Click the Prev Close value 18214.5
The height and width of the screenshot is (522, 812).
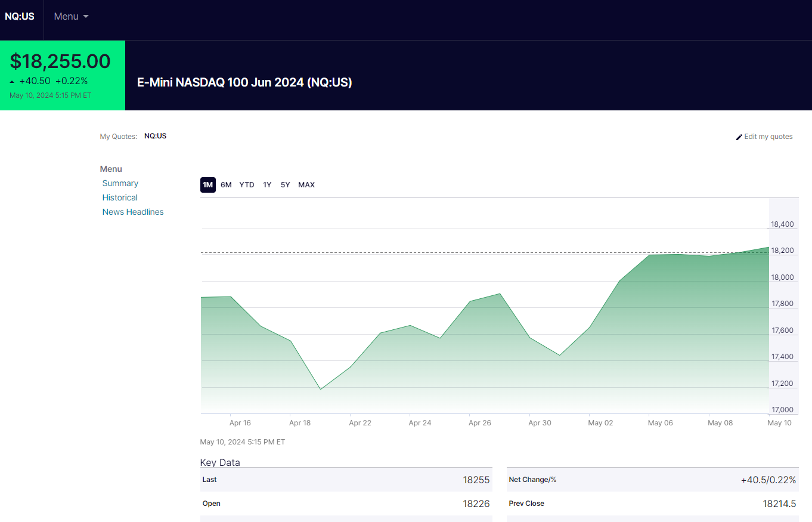pos(779,504)
